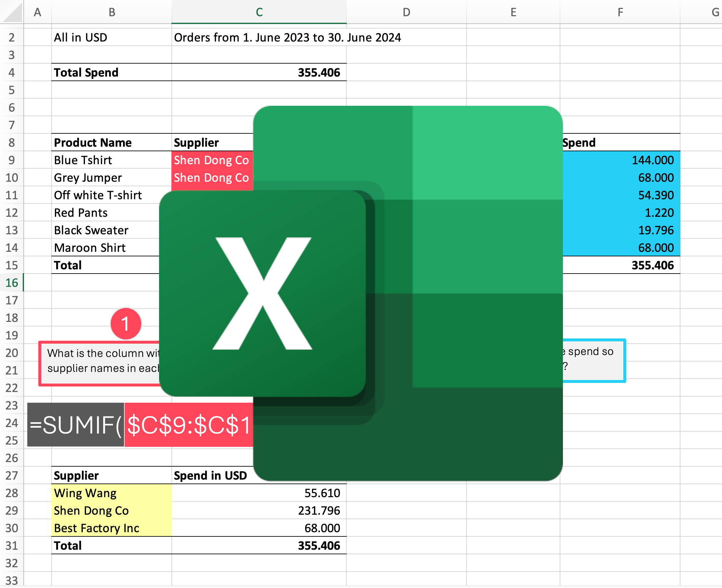The width and height of the screenshot is (722, 588).
Task: Click total 355.406 in row 15
Action: point(621,265)
